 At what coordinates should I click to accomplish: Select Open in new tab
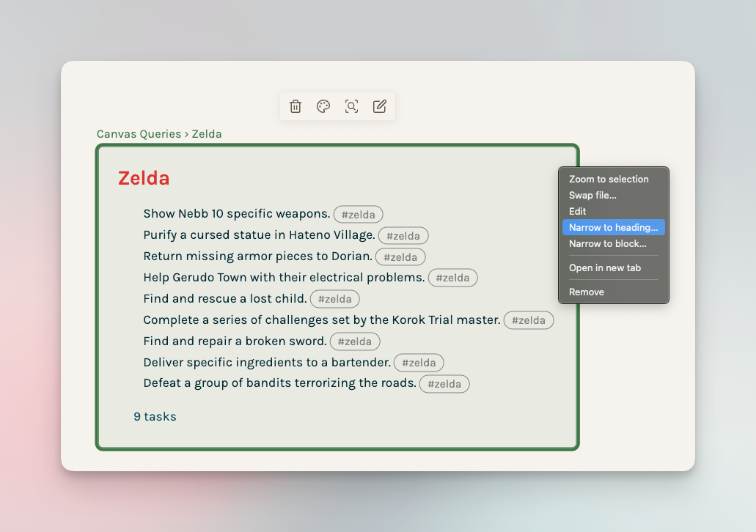tap(613, 268)
